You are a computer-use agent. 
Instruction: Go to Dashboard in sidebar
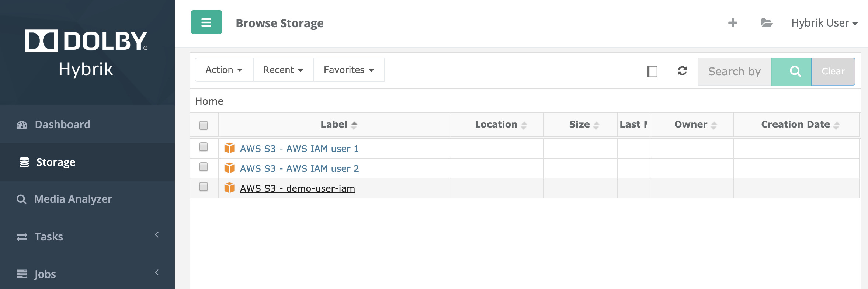[87, 125]
